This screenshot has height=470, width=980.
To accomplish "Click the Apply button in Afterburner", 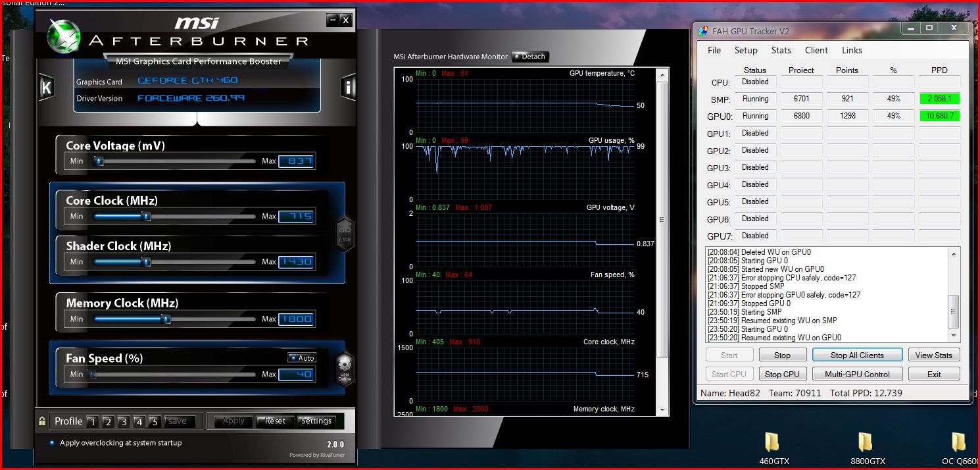I will [233, 421].
